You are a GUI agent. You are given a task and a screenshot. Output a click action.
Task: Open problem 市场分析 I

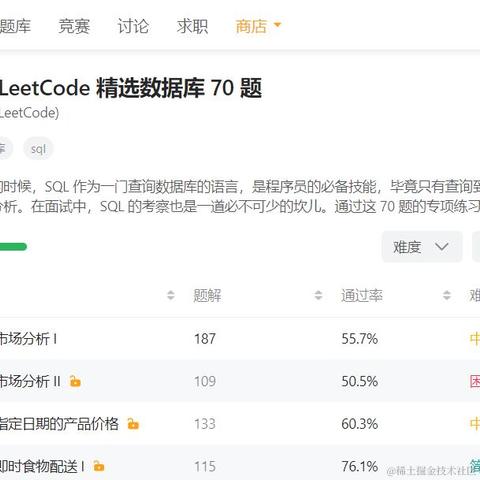pos(28,339)
